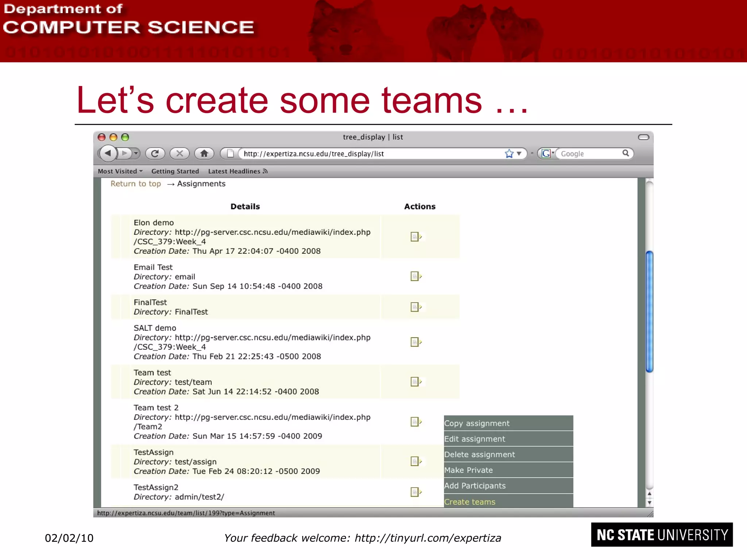Viewport: 747px width, 560px height.
Task: Open actions icon for TestAssign2
Action: pos(415,492)
